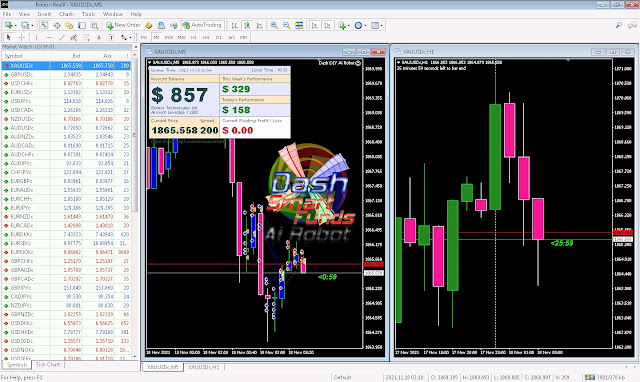Open the Help menu
This screenshot has height=382, width=640.
point(136,14)
